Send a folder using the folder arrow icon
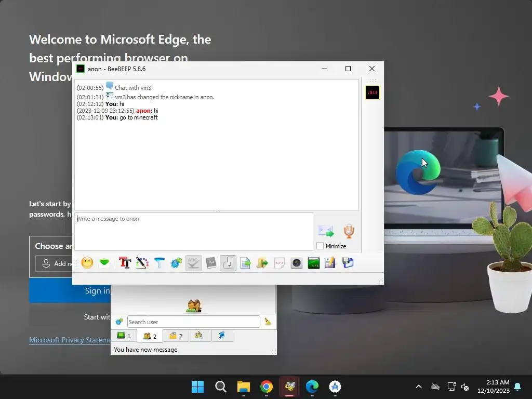532x399 pixels. 262,263
